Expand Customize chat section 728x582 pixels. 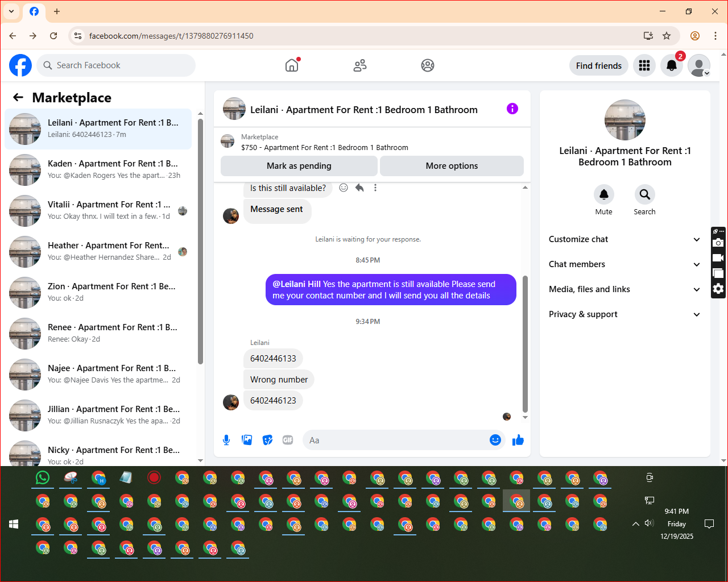pyautogui.click(x=624, y=239)
